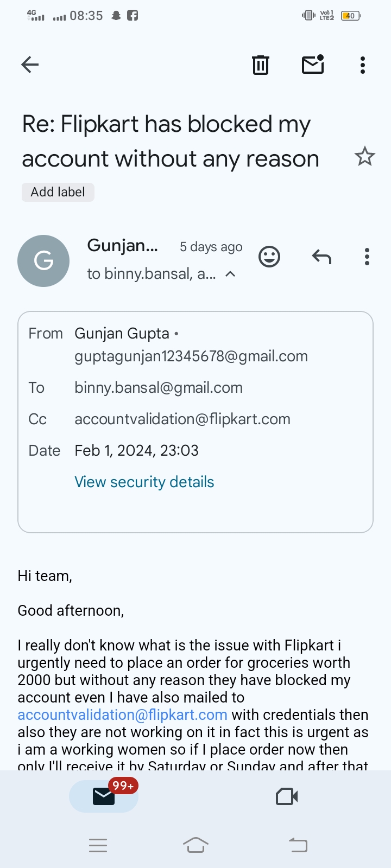The height and width of the screenshot is (868, 391).
Task: Delete this email with the trash icon
Action: pyautogui.click(x=261, y=65)
